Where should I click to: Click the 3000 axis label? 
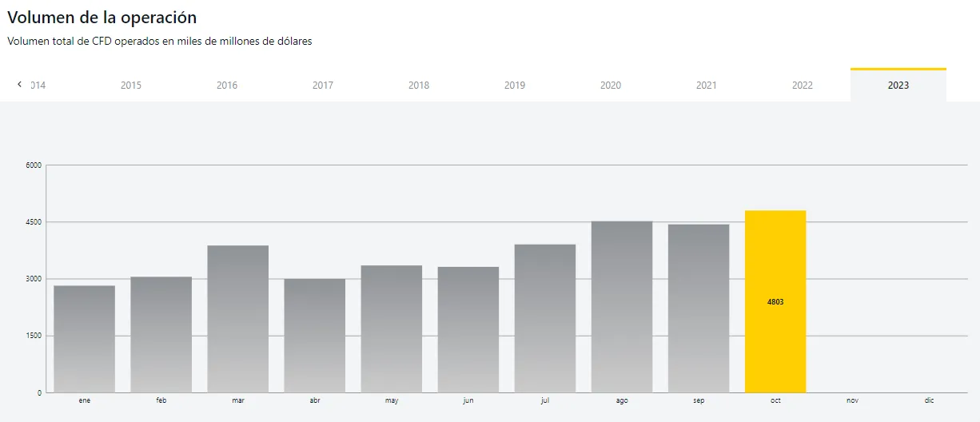[33, 279]
